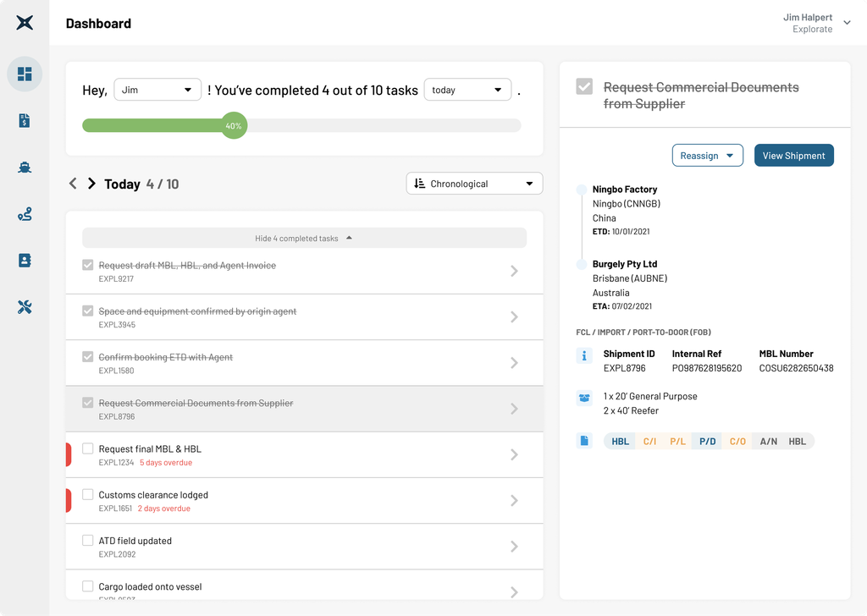Viewport: 867px width, 616px height.
Task: Click red overdue marker on Customs clearance
Action: [69, 500]
